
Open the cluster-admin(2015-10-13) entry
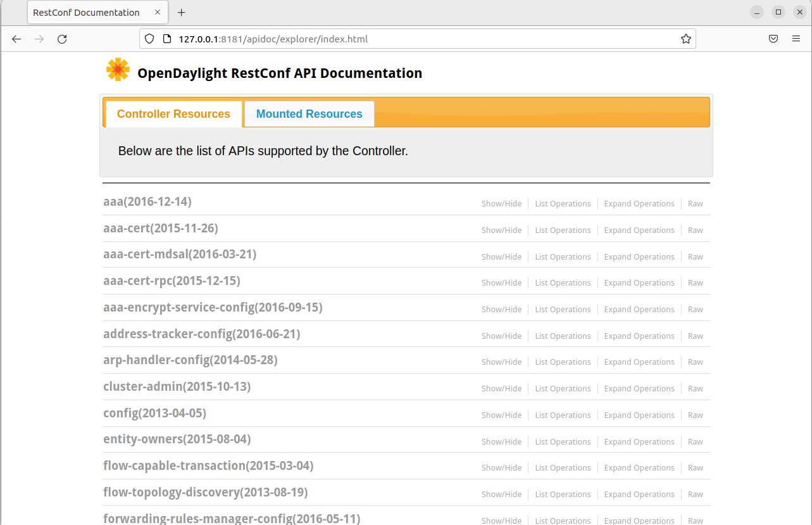[x=177, y=386]
